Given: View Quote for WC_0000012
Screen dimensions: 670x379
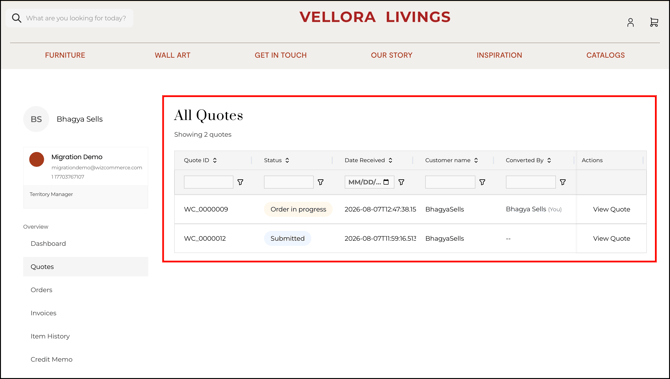Looking at the screenshot, I should click(x=611, y=238).
